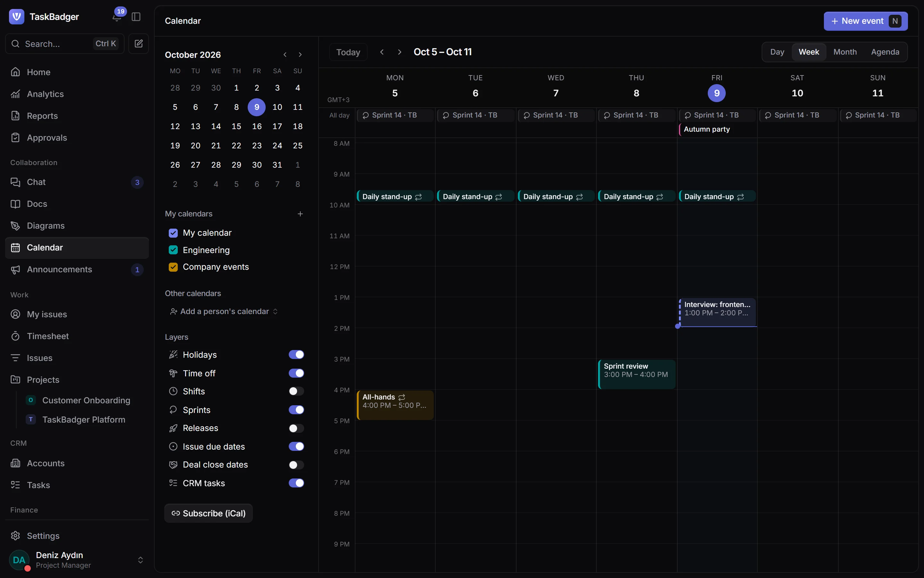This screenshot has width=924, height=578.
Task: Switch to Month view tab
Action: coord(845,52)
